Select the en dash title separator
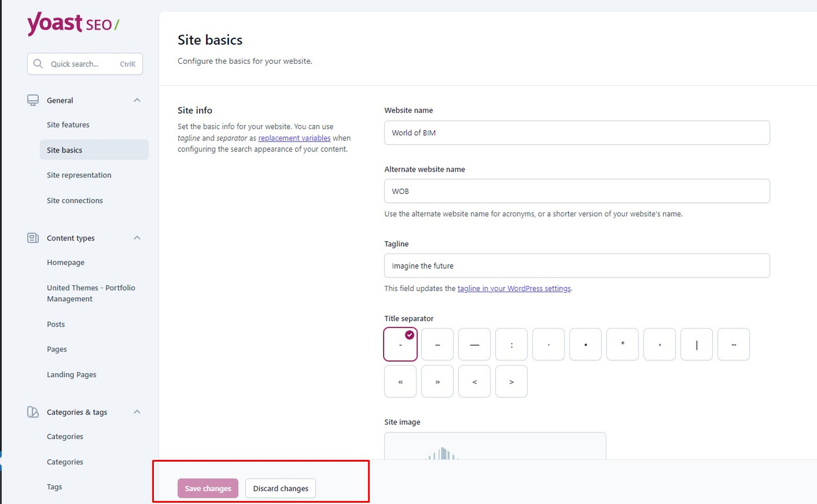 (x=437, y=345)
